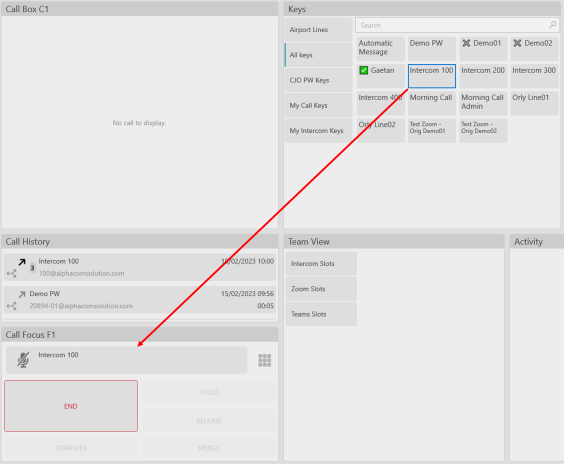Click the Intercom 200 key
Screen dimensions: 564x464
coord(483,76)
